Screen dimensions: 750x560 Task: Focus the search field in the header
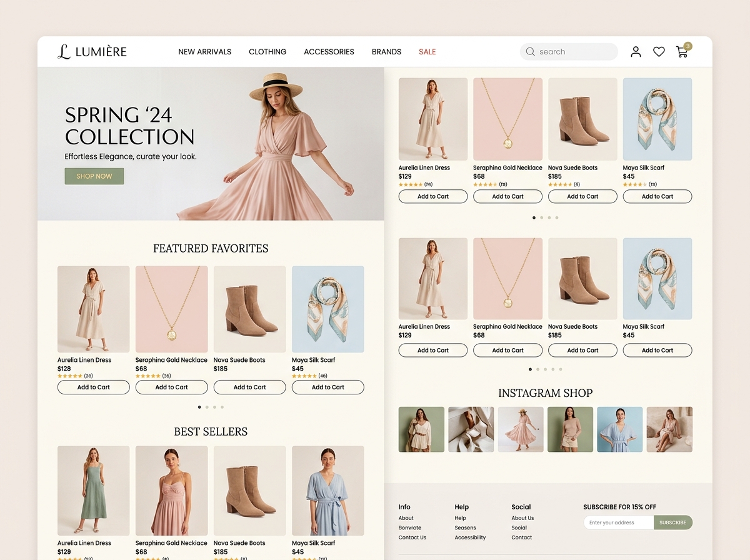(569, 52)
